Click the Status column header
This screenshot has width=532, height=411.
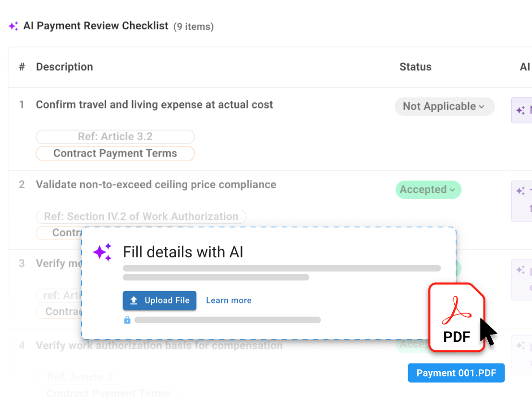click(415, 67)
